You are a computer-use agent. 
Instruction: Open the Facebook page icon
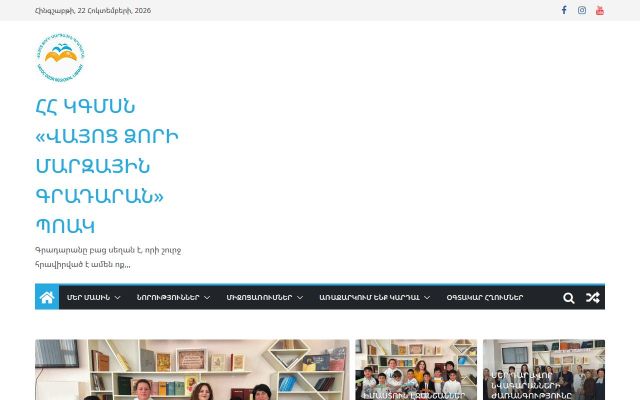coord(564,10)
